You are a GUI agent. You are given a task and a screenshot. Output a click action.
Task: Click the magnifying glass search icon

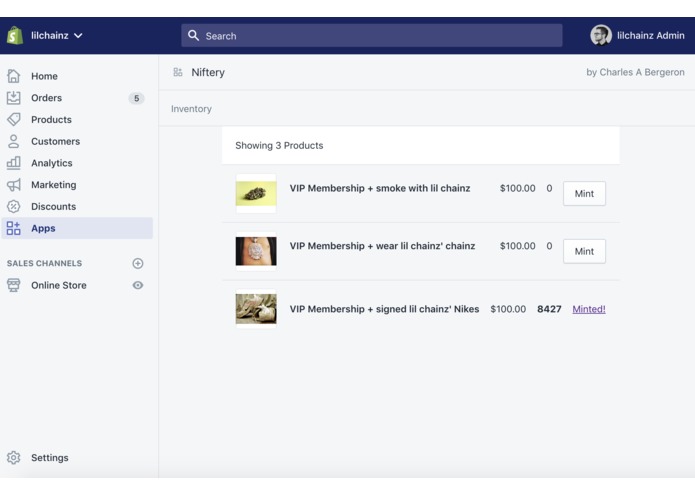pyautogui.click(x=193, y=35)
